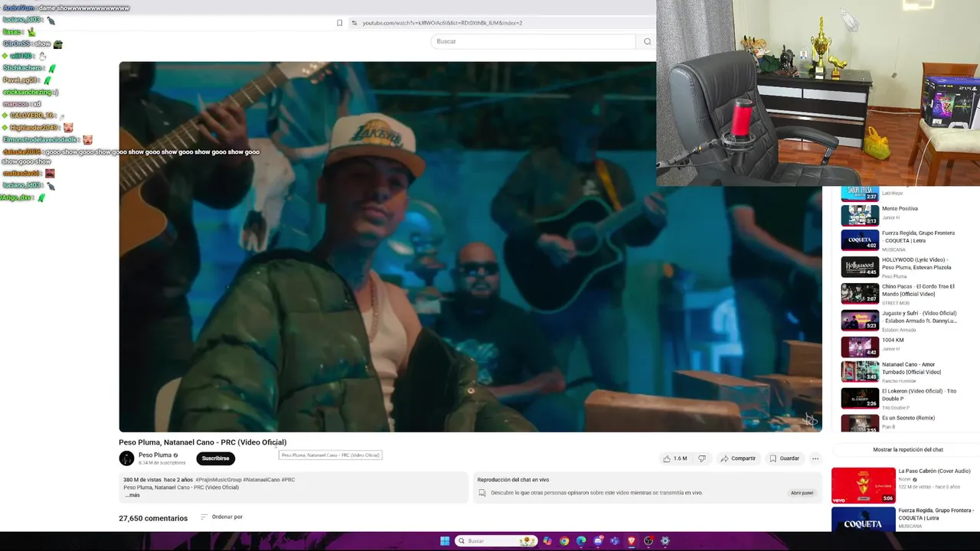
Task: Open the La Paso Cabrón recommended thumbnail
Action: (864, 485)
